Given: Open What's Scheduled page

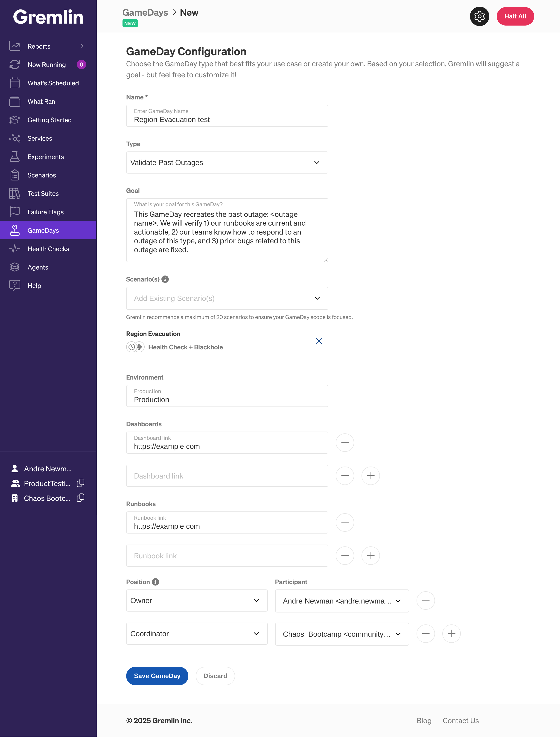Looking at the screenshot, I should click(x=53, y=83).
